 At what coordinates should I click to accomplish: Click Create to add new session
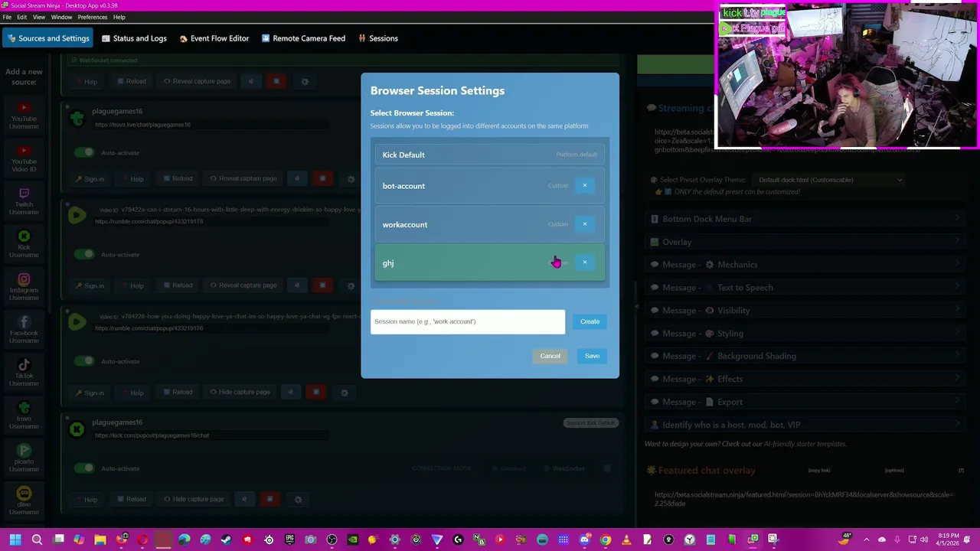(590, 321)
